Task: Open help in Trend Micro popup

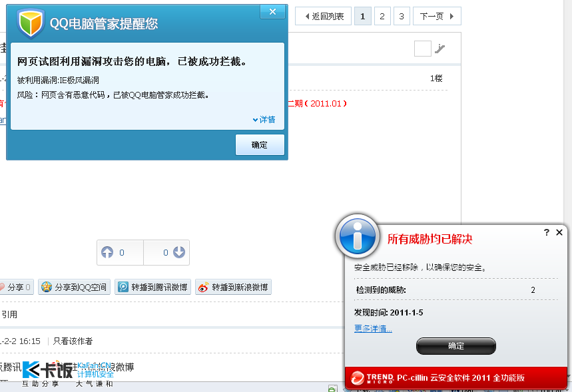Action: click(x=547, y=232)
